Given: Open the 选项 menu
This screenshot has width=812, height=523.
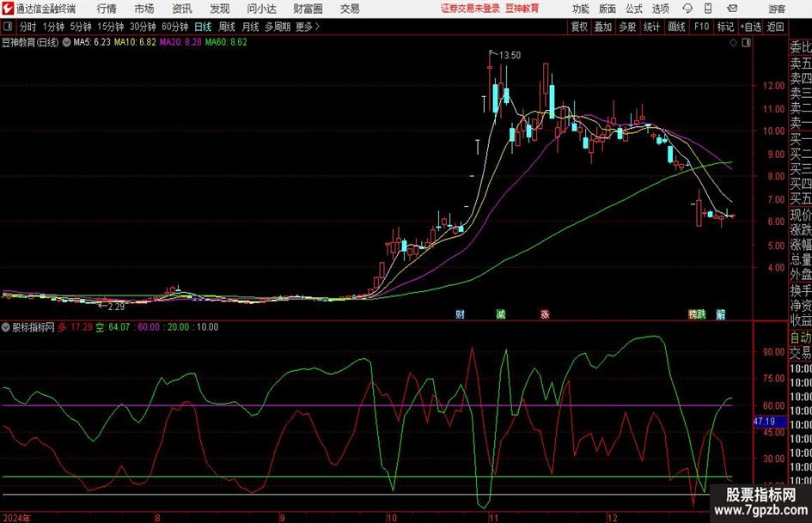Looking at the screenshot, I should [x=660, y=9].
